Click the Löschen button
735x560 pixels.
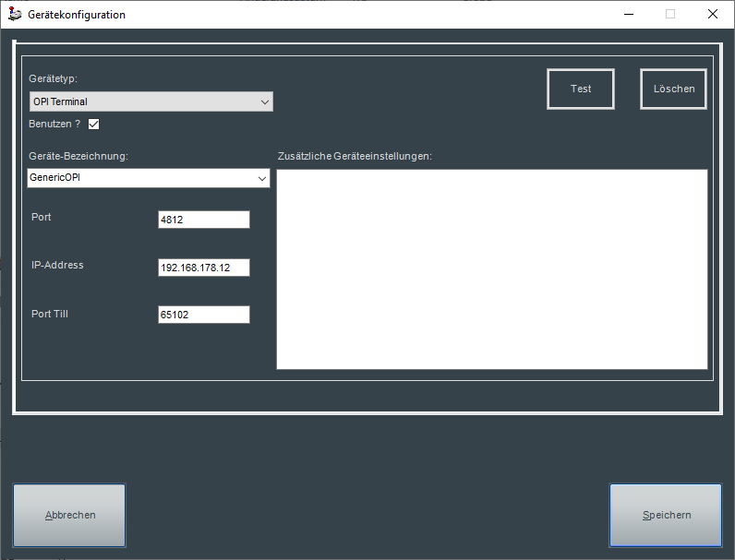point(673,89)
